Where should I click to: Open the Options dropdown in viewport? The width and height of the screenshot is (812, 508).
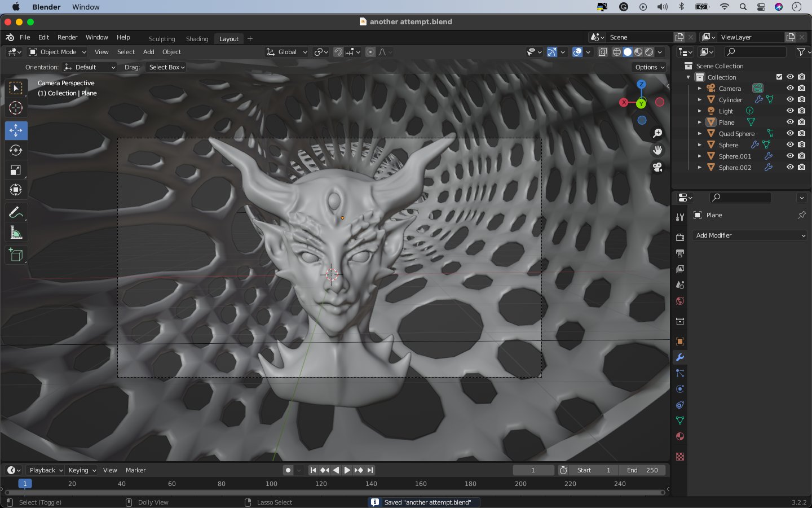(x=650, y=67)
